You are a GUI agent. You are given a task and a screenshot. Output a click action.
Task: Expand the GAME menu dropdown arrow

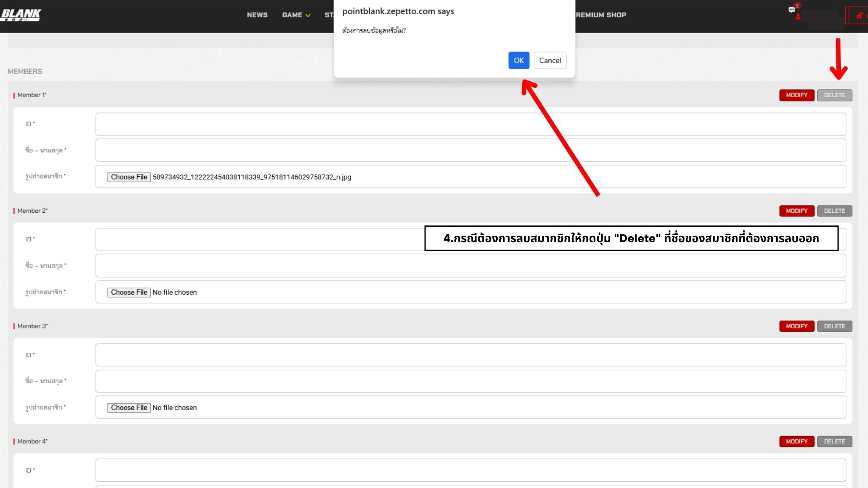(308, 15)
